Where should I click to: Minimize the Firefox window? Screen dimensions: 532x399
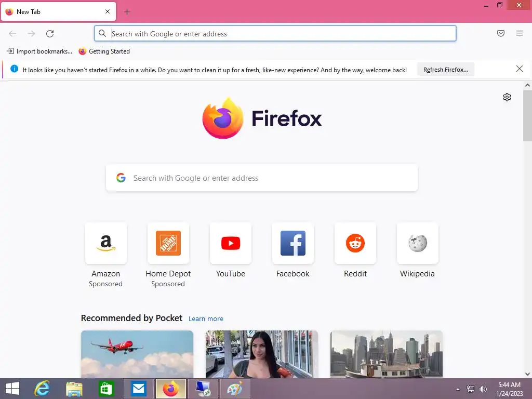point(486,5)
